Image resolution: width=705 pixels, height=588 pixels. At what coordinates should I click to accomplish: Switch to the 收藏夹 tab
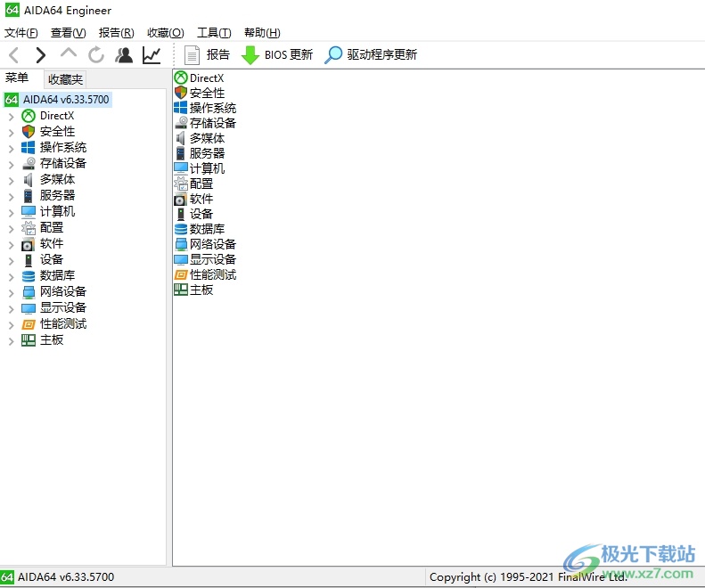tap(65, 79)
